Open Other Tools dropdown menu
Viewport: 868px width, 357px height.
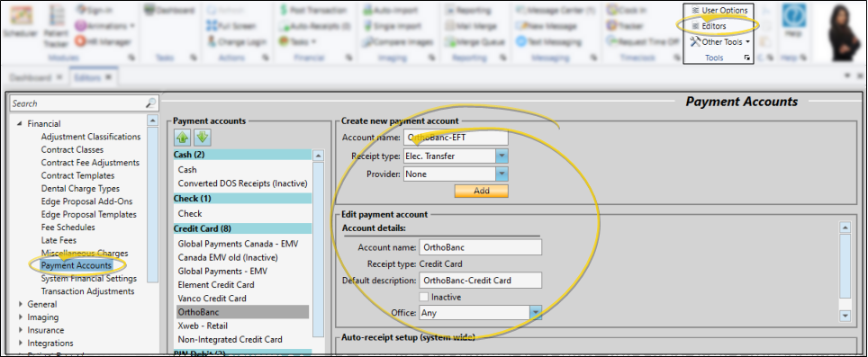point(720,41)
